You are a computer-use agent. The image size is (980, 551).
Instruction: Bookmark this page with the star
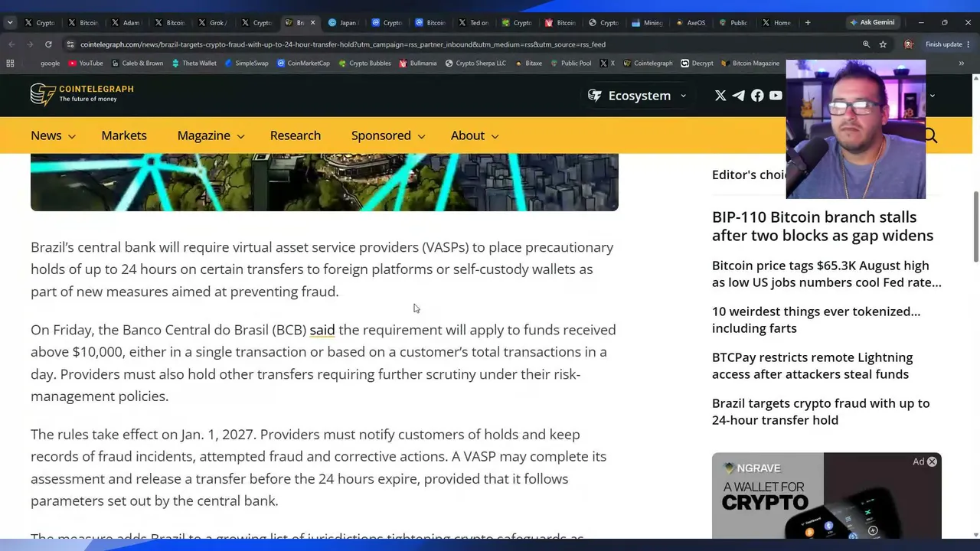[884, 44]
